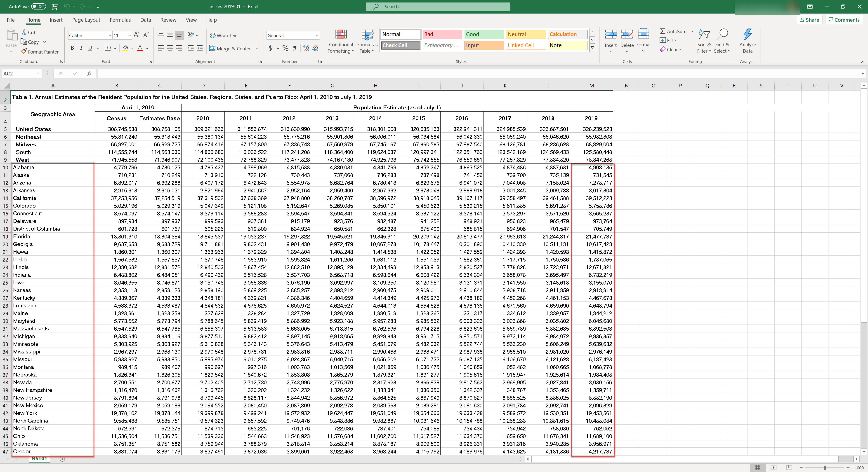
Task: Click the Insert cells icon
Action: [611, 35]
